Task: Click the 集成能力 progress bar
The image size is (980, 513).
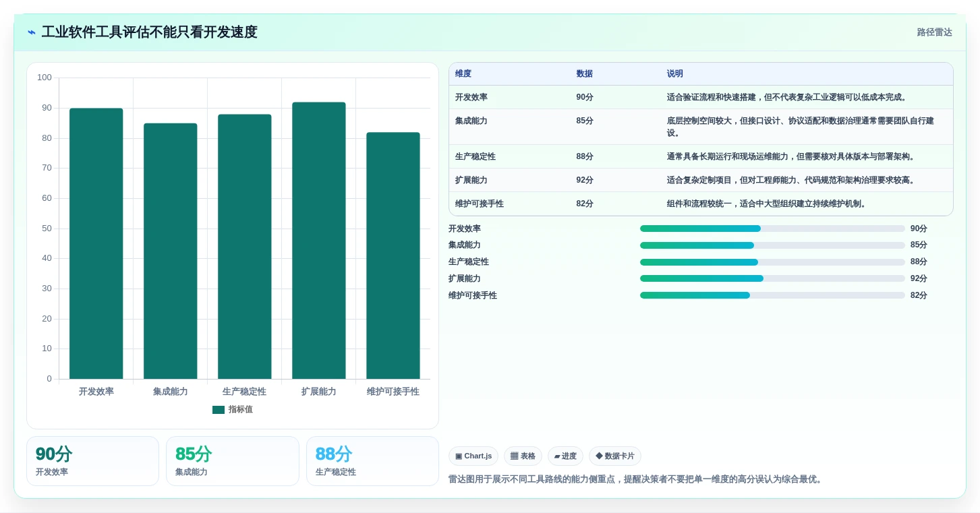Action: 772,245
